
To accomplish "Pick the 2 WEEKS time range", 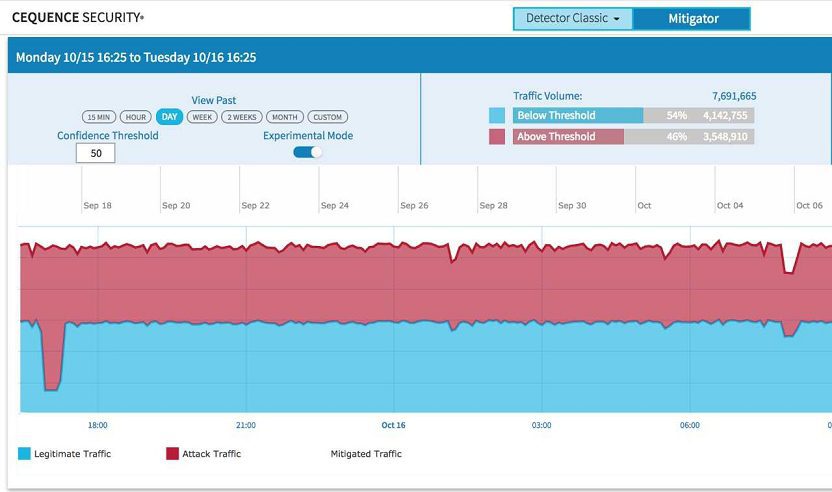I will click(x=242, y=117).
